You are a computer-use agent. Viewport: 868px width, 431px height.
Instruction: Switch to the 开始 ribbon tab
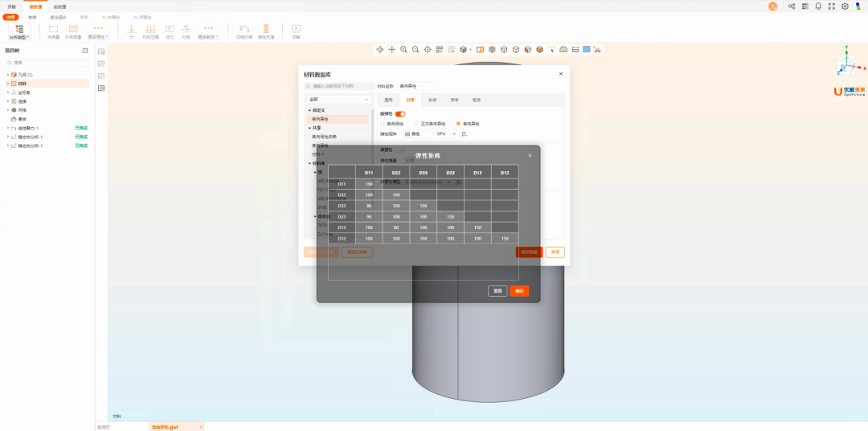tap(11, 6)
